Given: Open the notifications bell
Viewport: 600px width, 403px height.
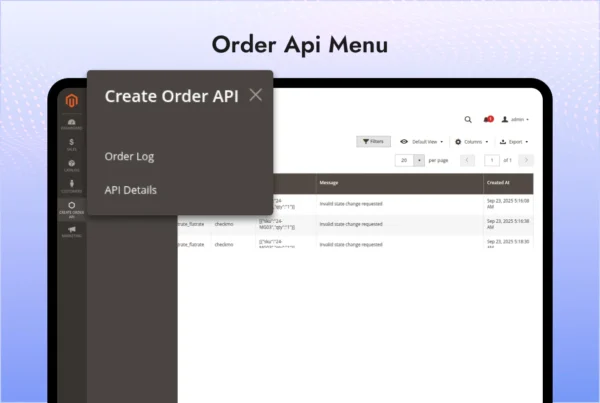Looking at the screenshot, I should (x=488, y=119).
